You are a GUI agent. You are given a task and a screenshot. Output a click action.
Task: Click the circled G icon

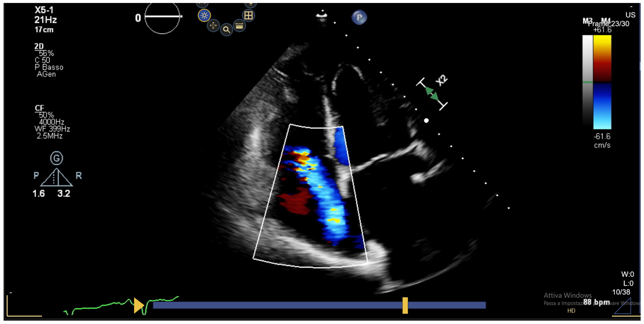pos(57,158)
